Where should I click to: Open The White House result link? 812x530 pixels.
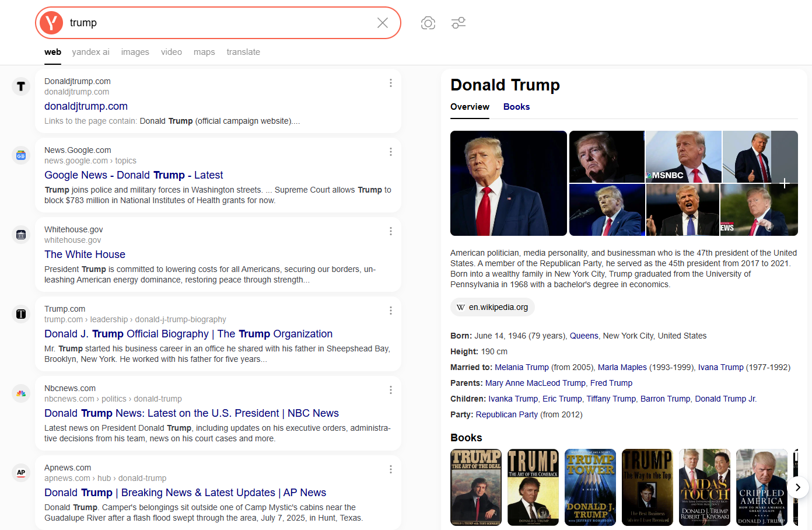click(x=85, y=254)
